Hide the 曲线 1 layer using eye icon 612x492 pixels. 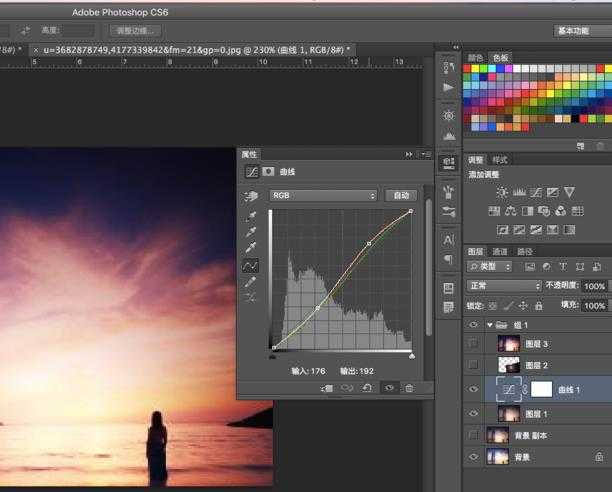coord(473,390)
